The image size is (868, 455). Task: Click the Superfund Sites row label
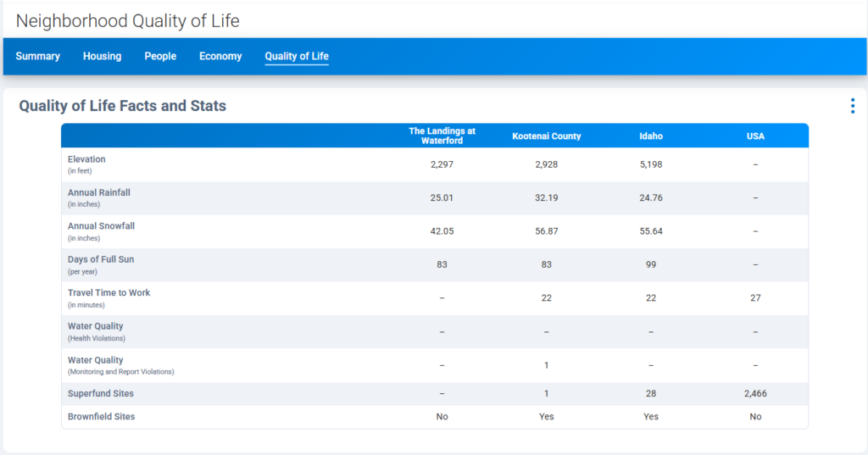click(101, 393)
